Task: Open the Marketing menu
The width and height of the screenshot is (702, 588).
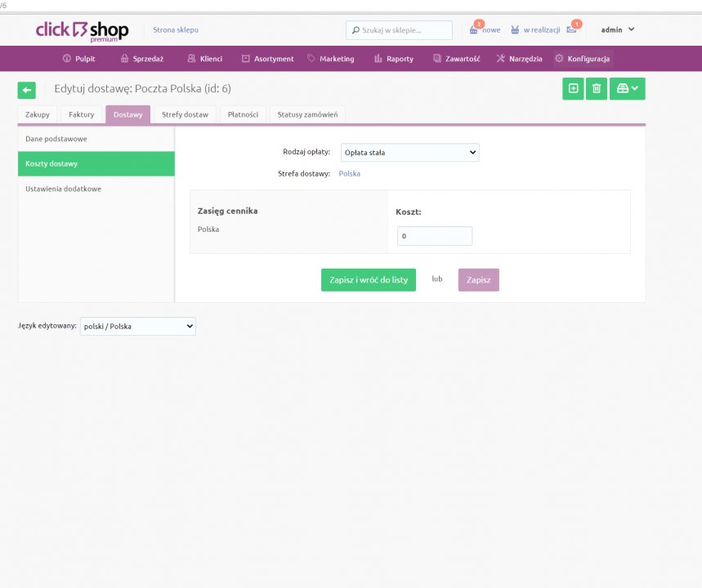Action: 331,59
